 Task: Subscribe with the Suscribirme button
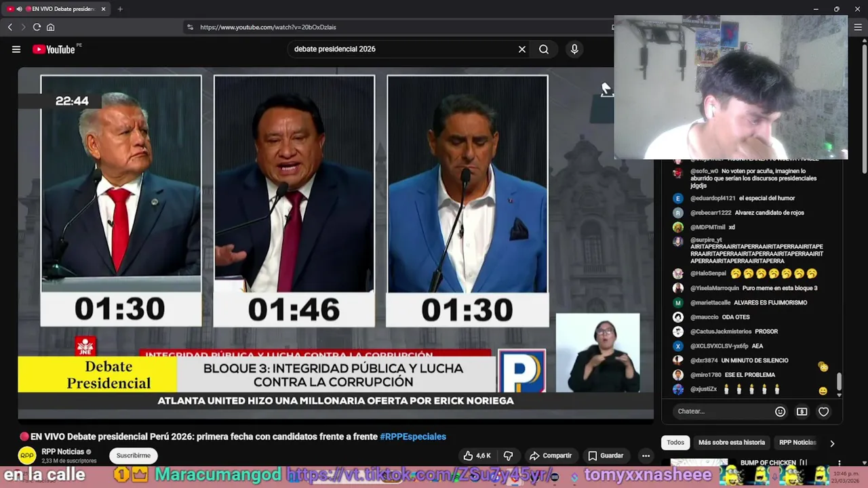[x=133, y=455]
